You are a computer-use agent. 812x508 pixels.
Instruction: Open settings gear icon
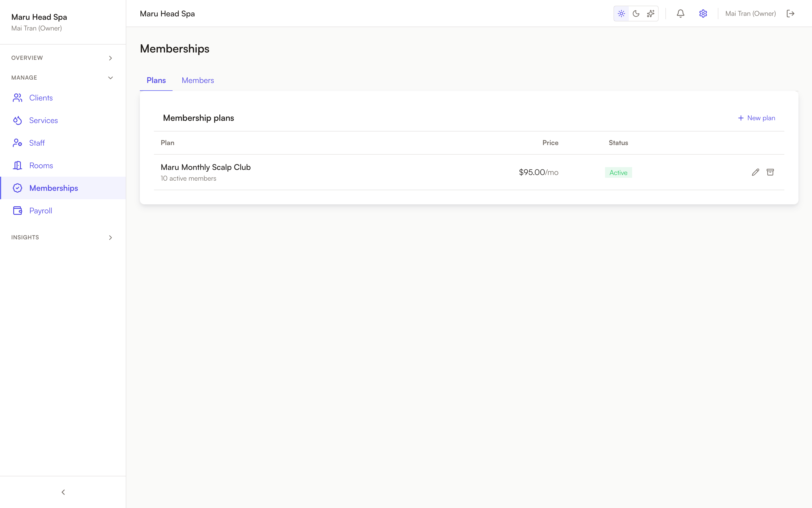[x=703, y=14]
